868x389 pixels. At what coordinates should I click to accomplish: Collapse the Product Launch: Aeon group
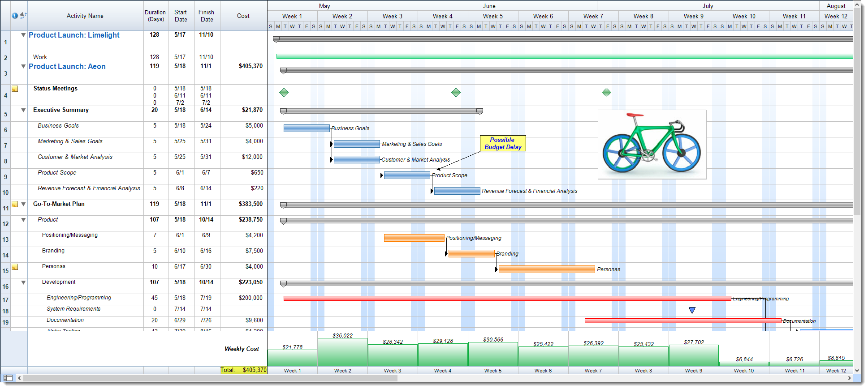click(x=23, y=66)
